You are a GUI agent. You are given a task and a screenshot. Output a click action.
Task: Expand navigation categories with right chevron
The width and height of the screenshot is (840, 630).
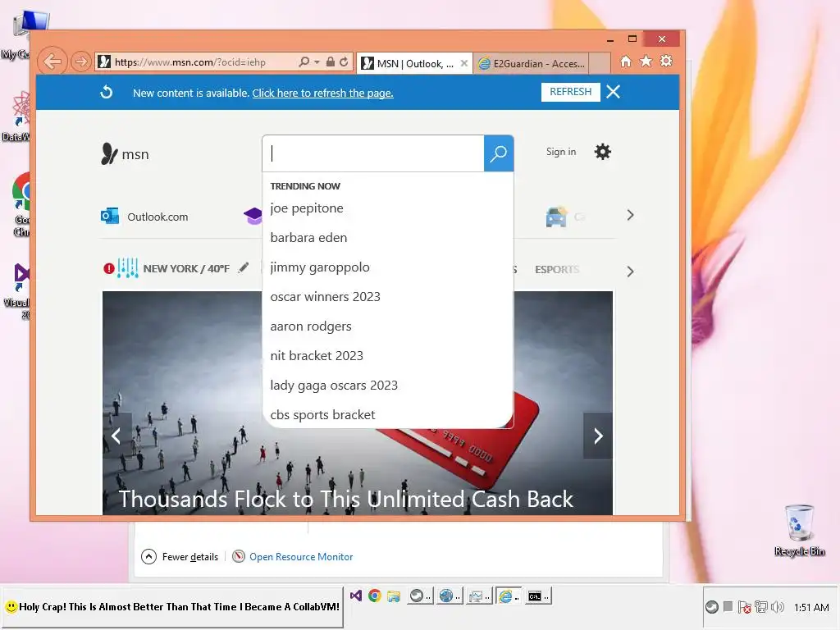(x=630, y=272)
